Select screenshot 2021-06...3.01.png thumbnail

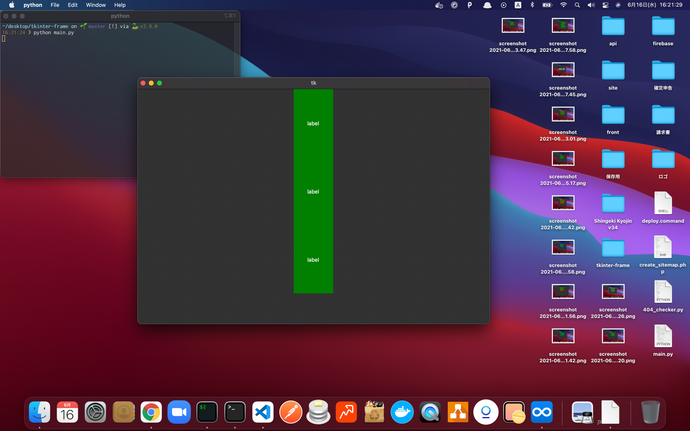pyautogui.click(x=563, y=114)
